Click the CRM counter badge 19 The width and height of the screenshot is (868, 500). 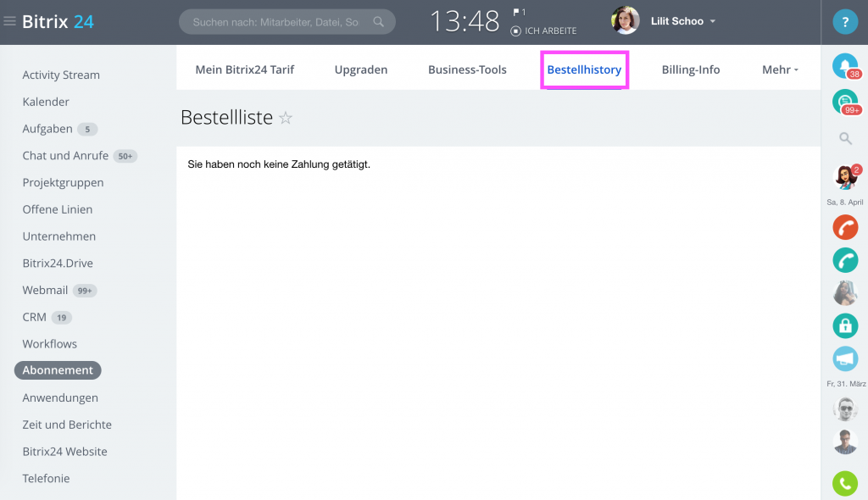(61, 318)
